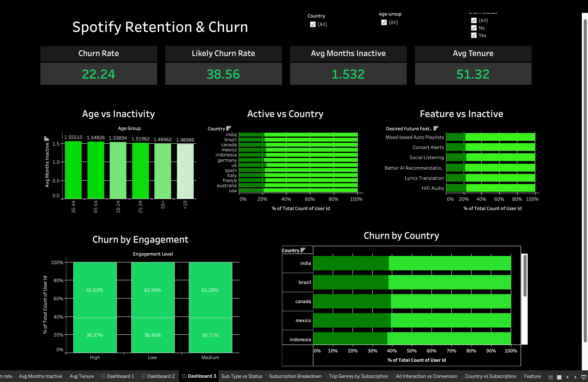588x382 pixels.
Task: Uncheck the Churn Status No checkbox
Action: pos(474,28)
